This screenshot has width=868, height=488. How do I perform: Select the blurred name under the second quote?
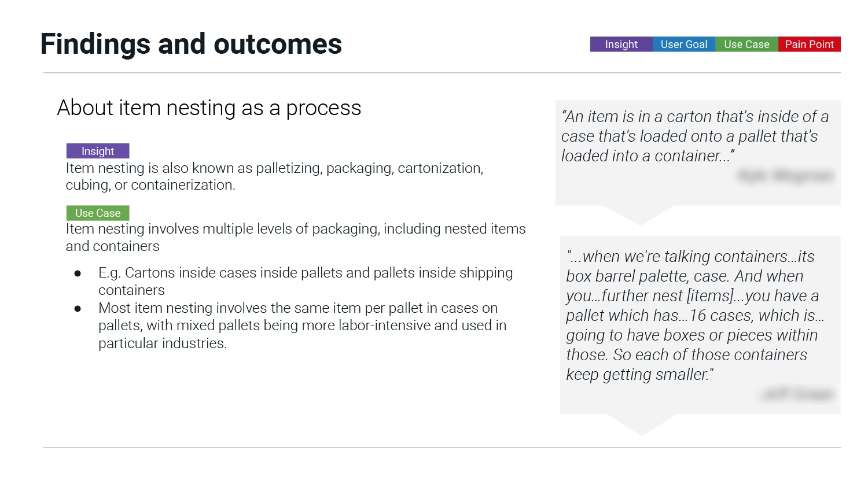pos(799,394)
